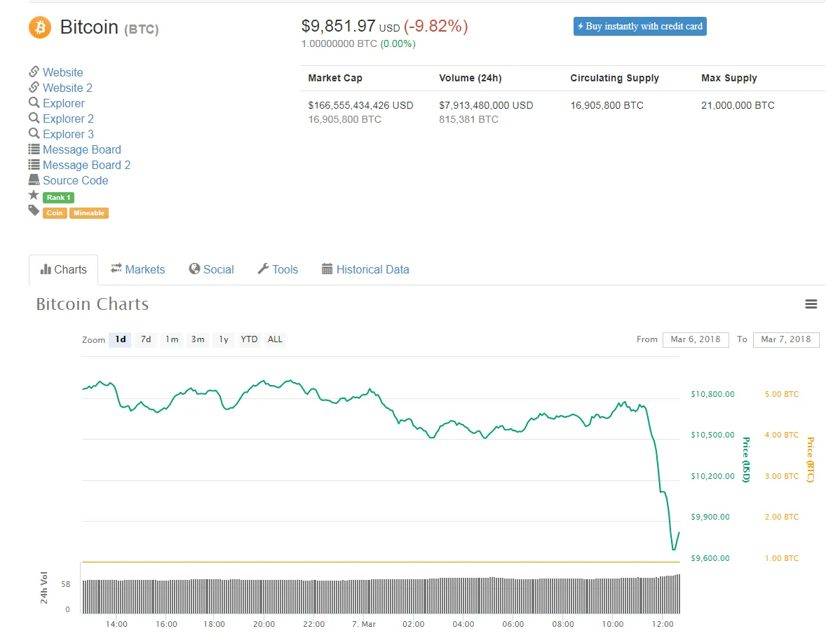The height and width of the screenshot is (643, 840).
Task: Click the circulating supply 16,905,800 BTC
Action: tap(607, 105)
